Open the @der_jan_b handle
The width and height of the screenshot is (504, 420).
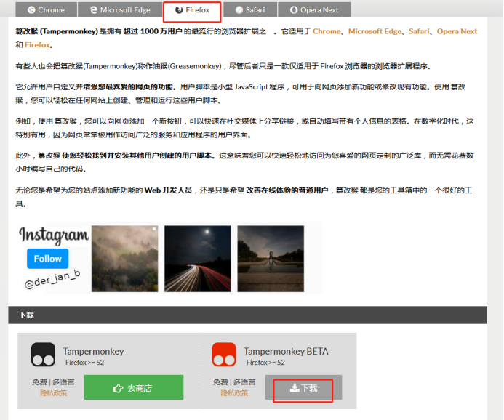pos(52,279)
